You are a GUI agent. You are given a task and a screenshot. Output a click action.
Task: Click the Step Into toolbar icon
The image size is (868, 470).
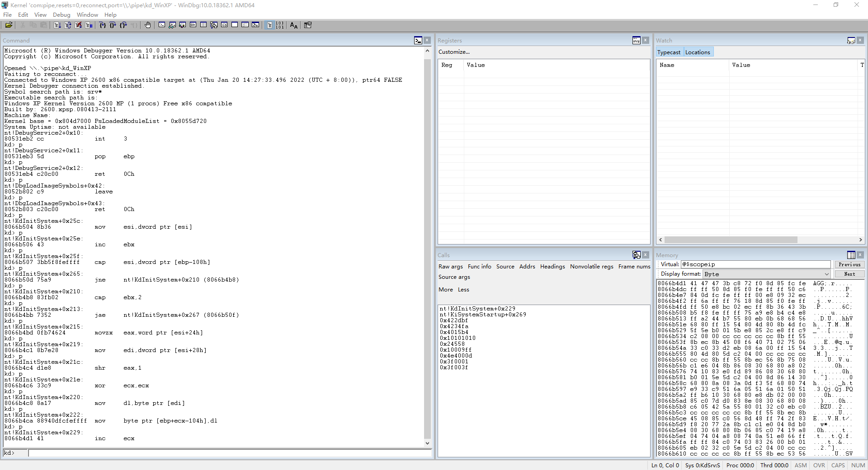[103, 25]
